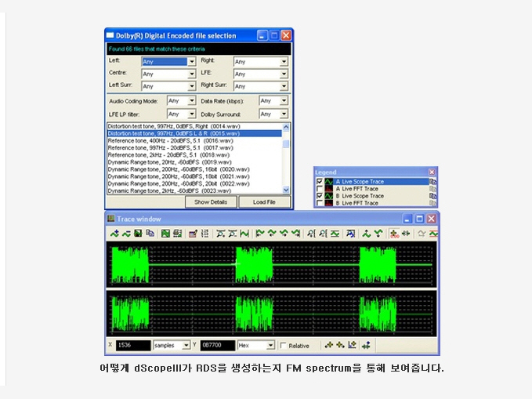Click the calculator with pencil icon
532x399 pixels.
point(193,234)
